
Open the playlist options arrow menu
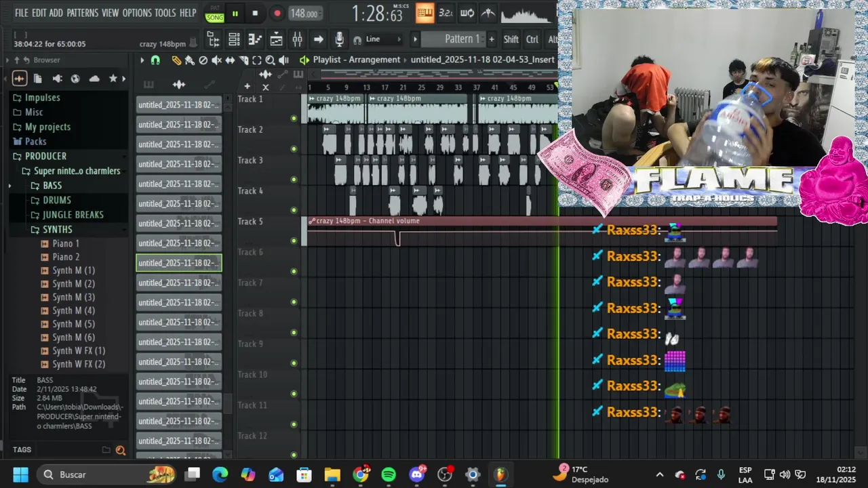(142, 60)
